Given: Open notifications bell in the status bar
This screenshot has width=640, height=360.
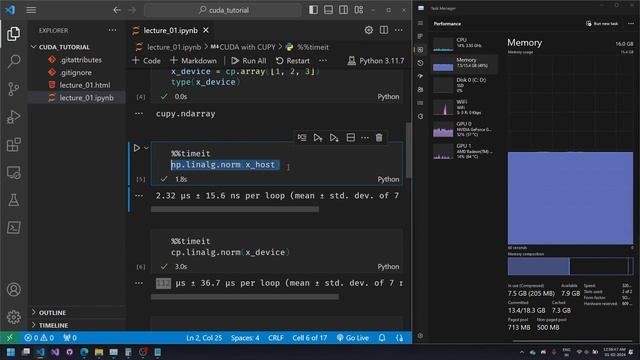Looking at the screenshot, I should (x=382, y=338).
